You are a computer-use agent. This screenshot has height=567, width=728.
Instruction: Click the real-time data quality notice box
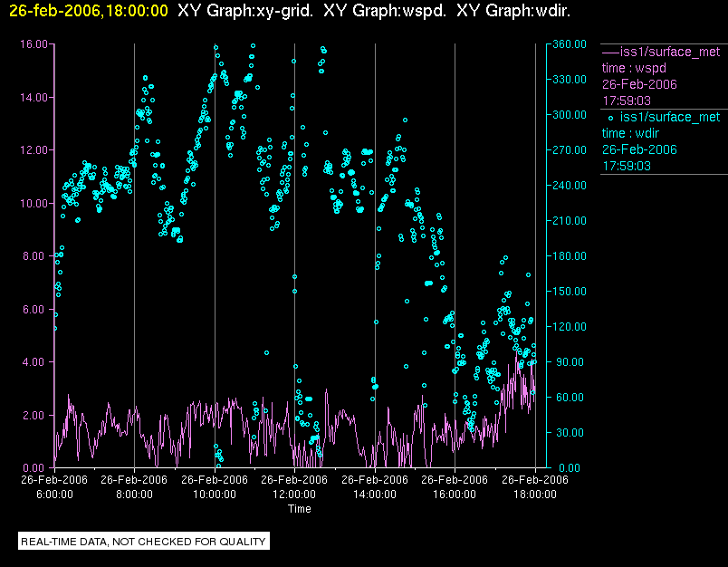pos(145,542)
